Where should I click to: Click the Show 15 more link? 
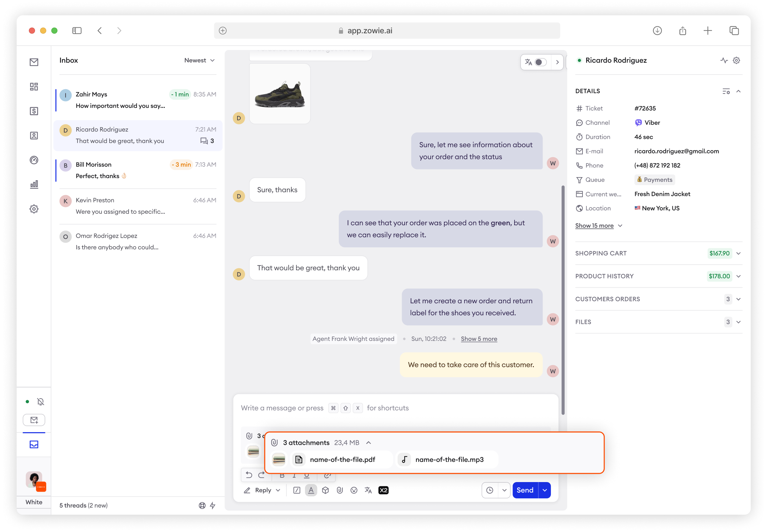(594, 226)
